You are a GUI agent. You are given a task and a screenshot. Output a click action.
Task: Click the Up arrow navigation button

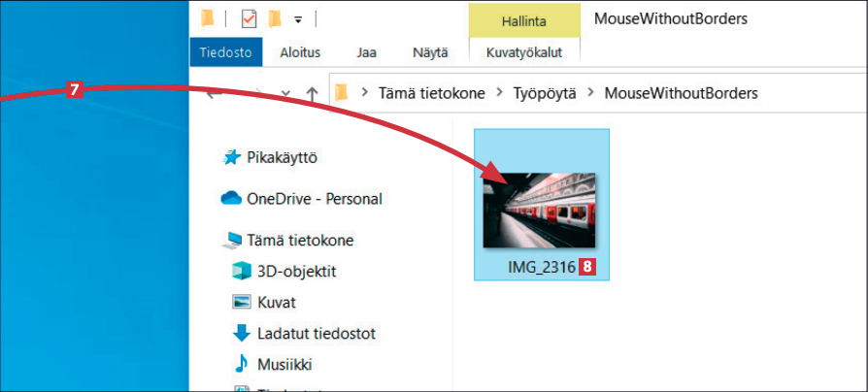pyautogui.click(x=312, y=93)
